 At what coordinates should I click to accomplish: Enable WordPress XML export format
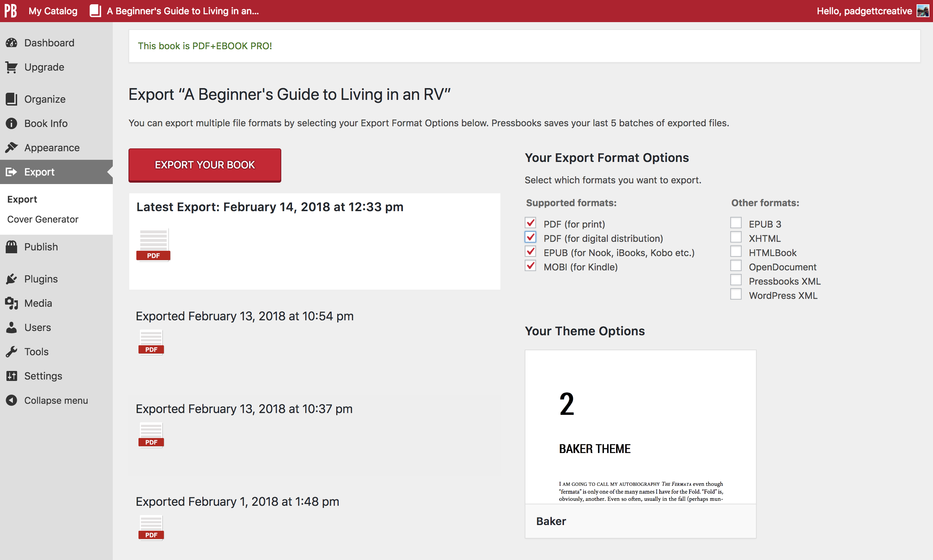click(x=736, y=294)
